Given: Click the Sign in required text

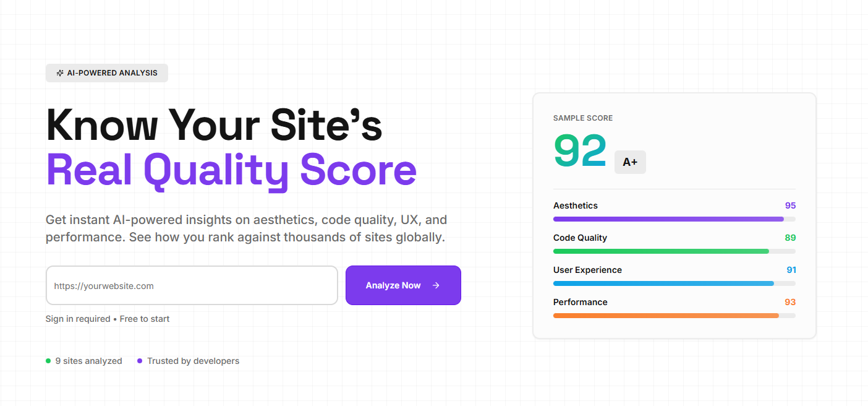Looking at the screenshot, I should [x=77, y=318].
